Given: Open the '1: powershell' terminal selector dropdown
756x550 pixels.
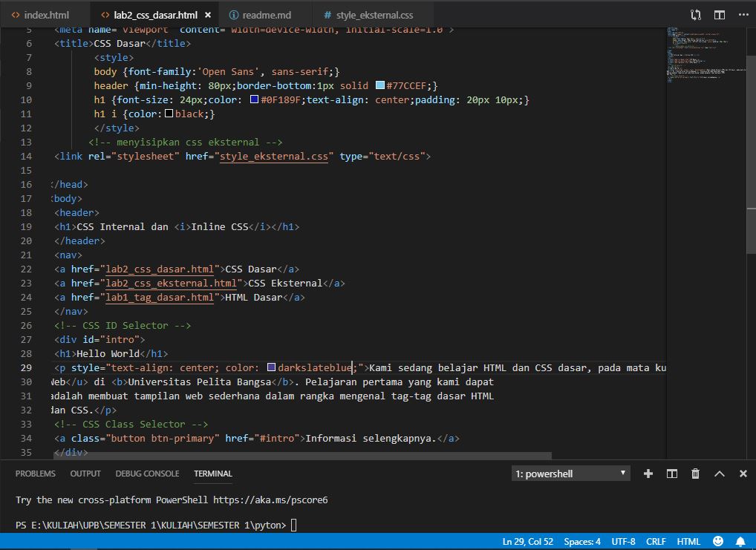Looking at the screenshot, I should click(569, 473).
